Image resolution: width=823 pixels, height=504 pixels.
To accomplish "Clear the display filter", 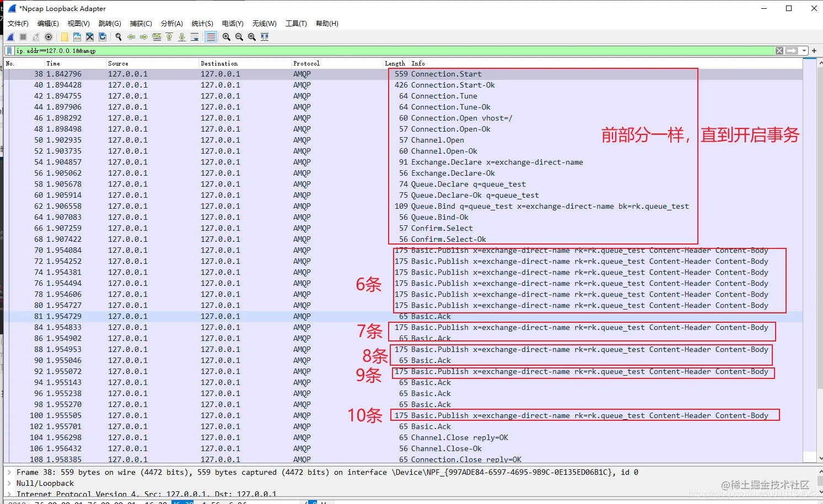I will (x=779, y=51).
